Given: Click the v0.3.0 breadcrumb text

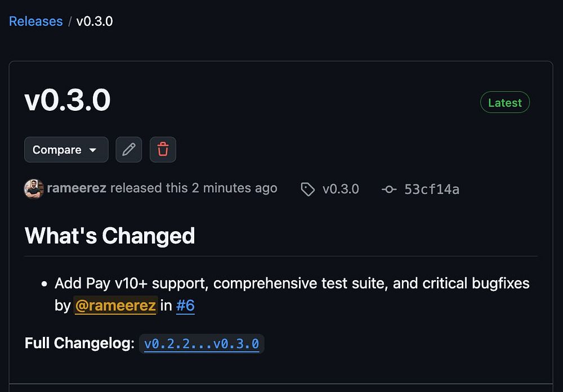Looking at the screenshot, I should (x=95, y=21).
